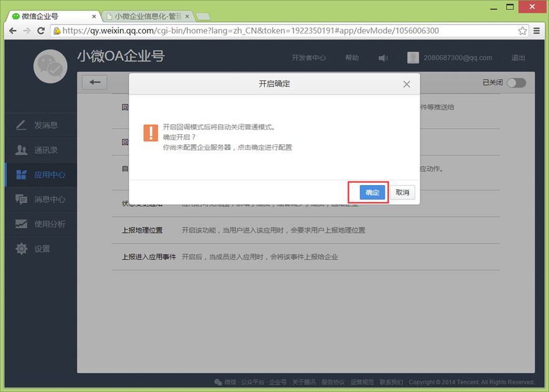The width and height of the screenshot is (549, 392).
Task: Click the orange warning exclamation icon
Action: click(x=151, y=133)
